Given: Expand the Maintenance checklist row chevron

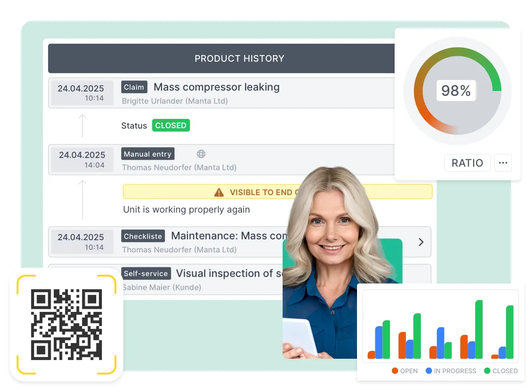Looking at the screenshot, I should (x=421, y=242).
